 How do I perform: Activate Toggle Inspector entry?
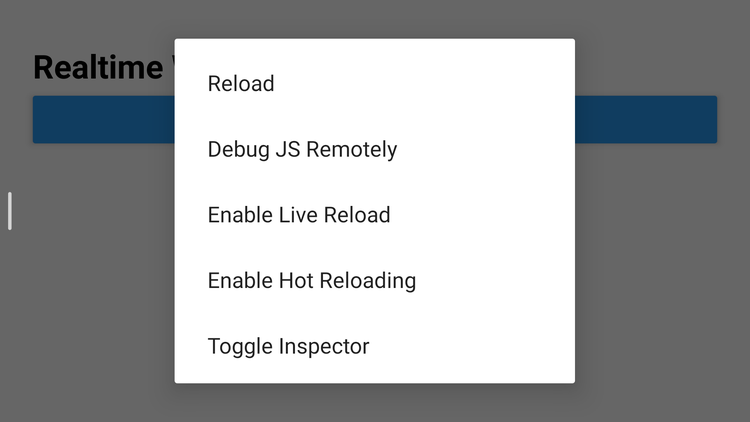pos(375,346)
